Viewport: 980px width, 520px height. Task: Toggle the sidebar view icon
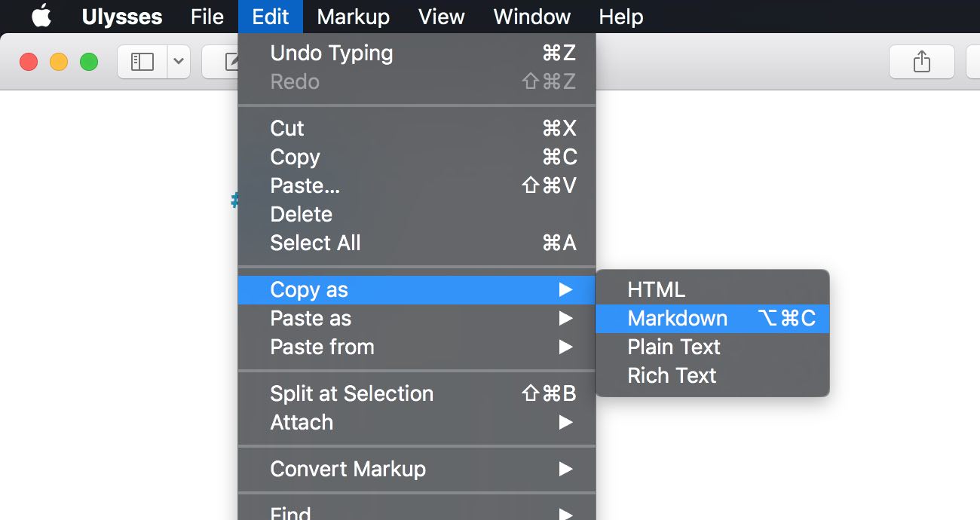(x=142, y=62)
